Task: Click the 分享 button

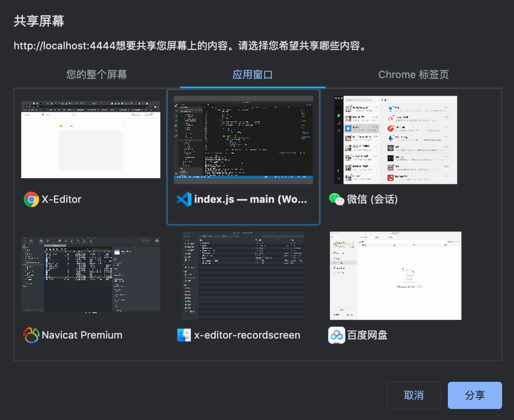Action: pos(474,395)
